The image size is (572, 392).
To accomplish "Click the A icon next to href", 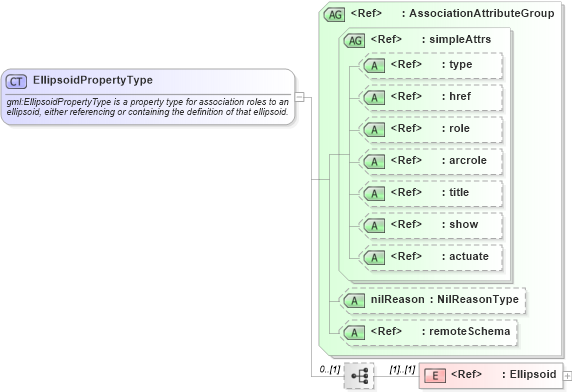I will 374,98.
